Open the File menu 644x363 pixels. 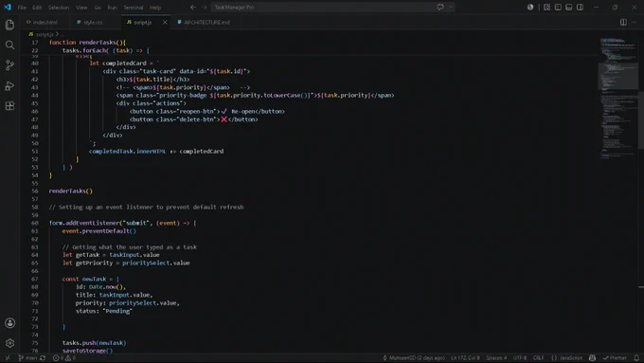coord(22,8)
